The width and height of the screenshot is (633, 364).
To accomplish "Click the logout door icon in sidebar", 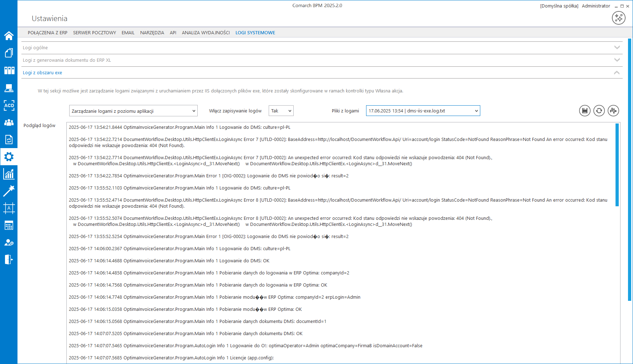I will pyautogui.click(x=9, y=259).
